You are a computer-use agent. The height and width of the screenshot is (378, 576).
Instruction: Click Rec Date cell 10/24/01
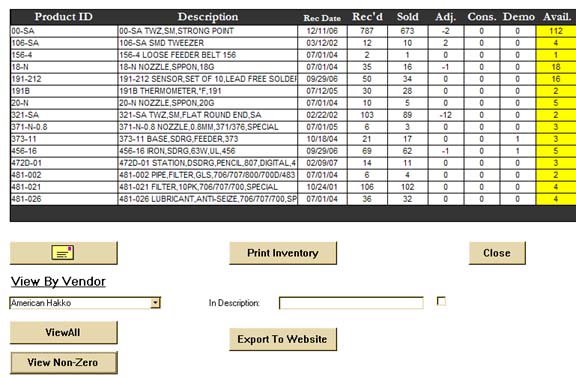[322, 187]
